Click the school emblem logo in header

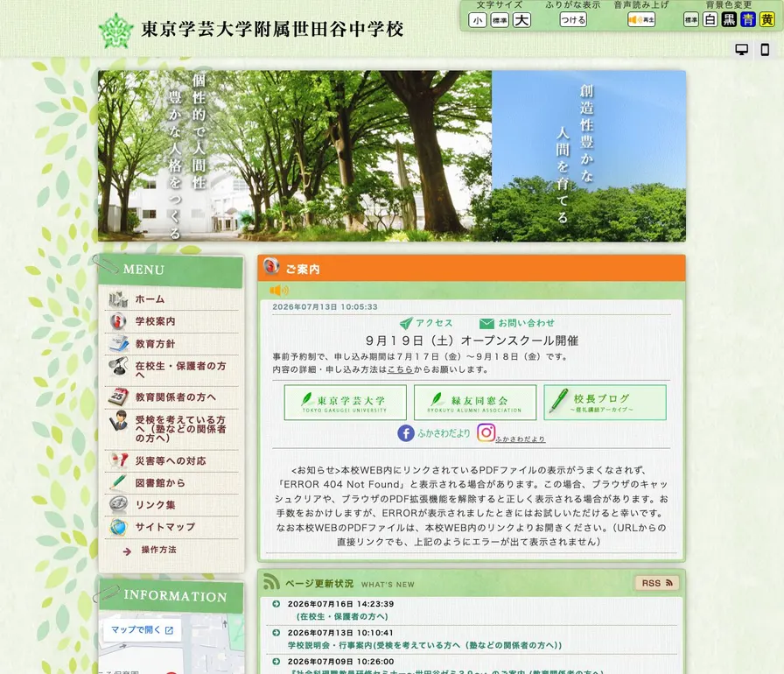[x=116, y=31]
